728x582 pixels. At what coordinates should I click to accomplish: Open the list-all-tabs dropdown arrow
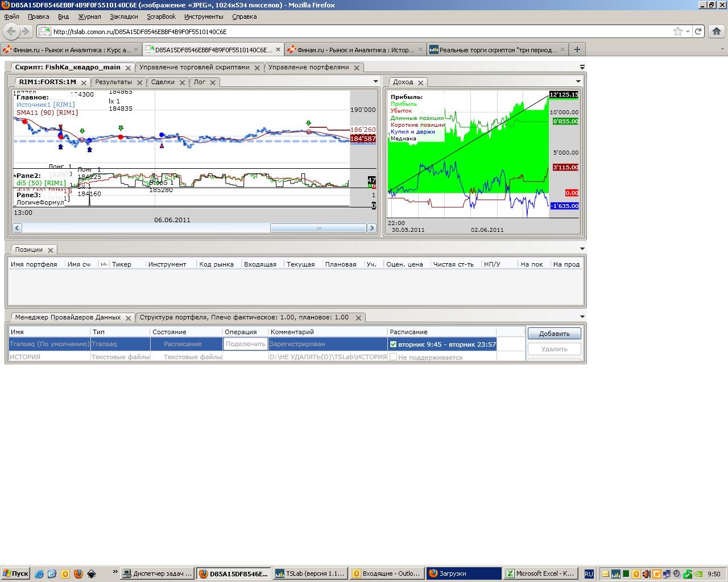[x=723, y=49]
